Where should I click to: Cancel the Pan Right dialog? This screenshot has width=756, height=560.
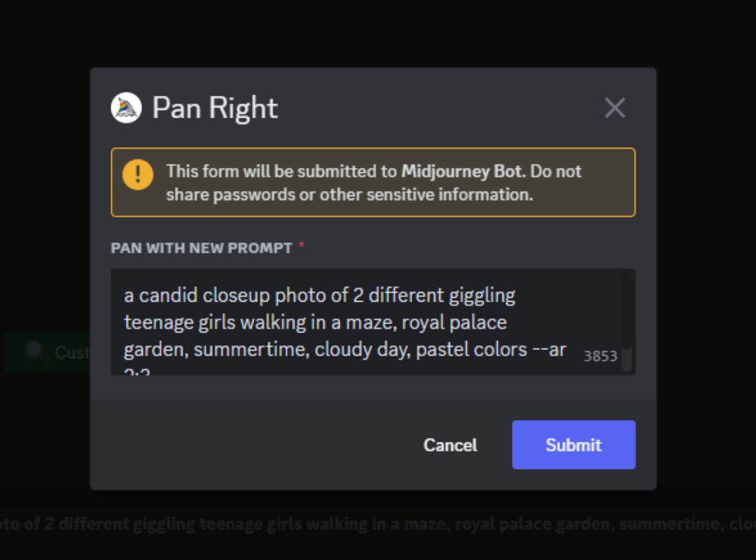tap(450, 445)
